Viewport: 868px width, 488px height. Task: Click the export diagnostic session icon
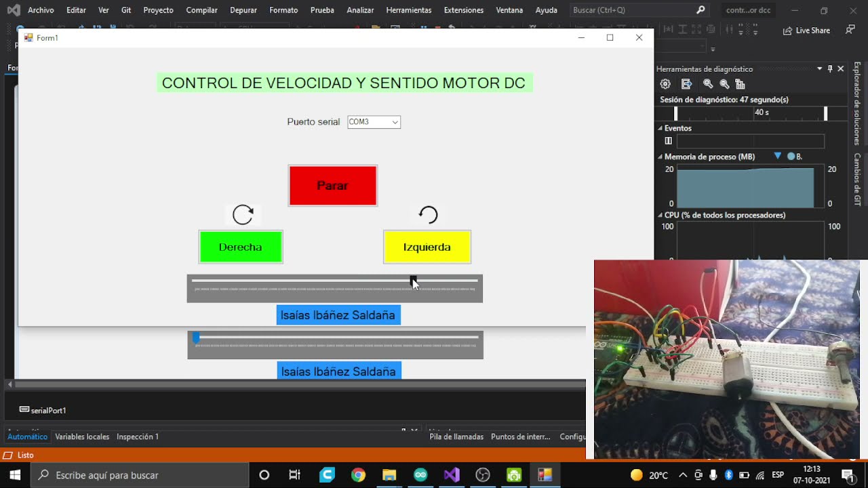pos(686,84)
